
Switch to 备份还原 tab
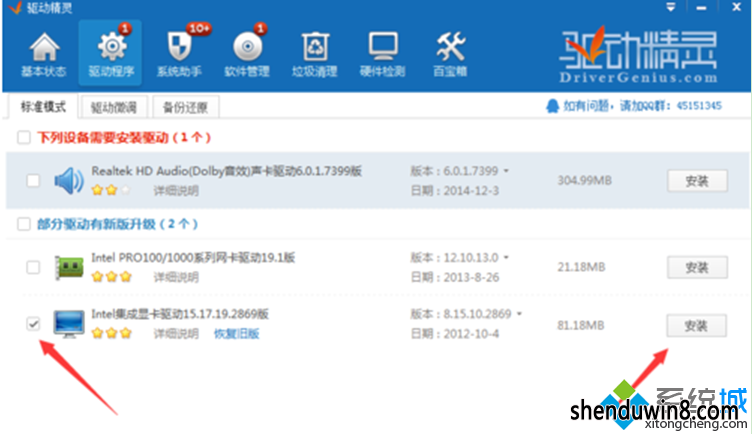point(186,107)
